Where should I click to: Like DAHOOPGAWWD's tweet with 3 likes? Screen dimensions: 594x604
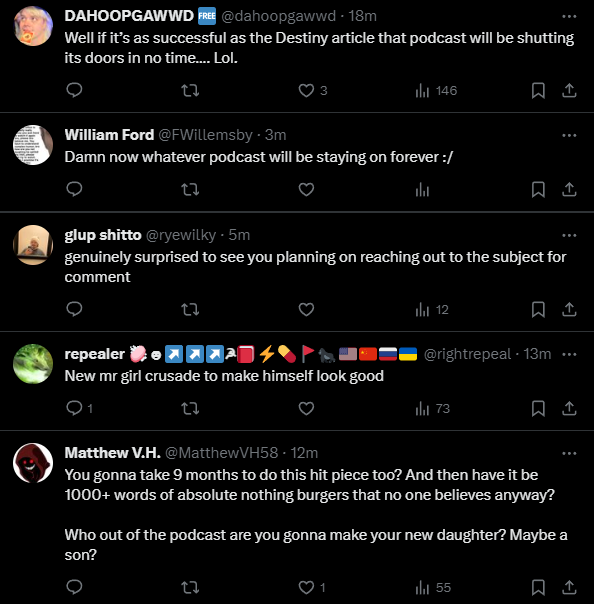312,91
